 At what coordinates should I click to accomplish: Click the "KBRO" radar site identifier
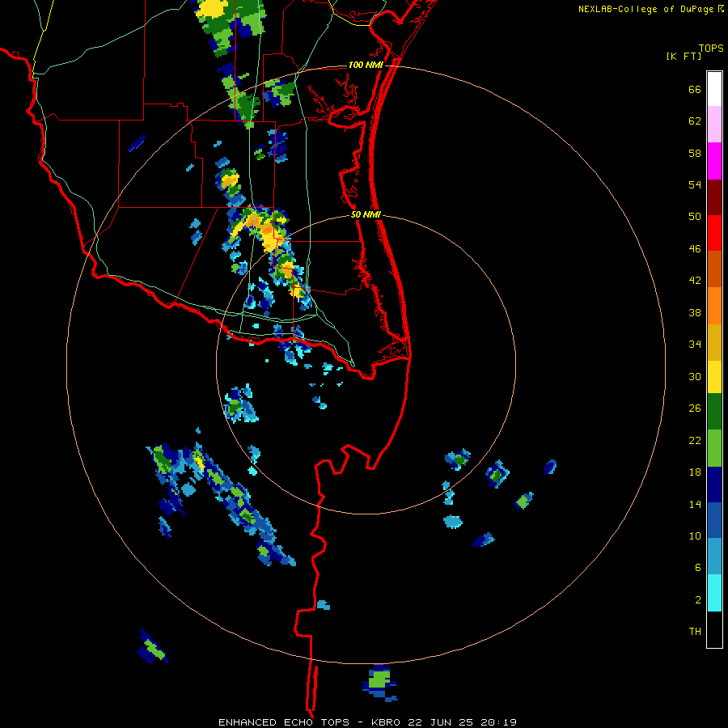point(387,722)
